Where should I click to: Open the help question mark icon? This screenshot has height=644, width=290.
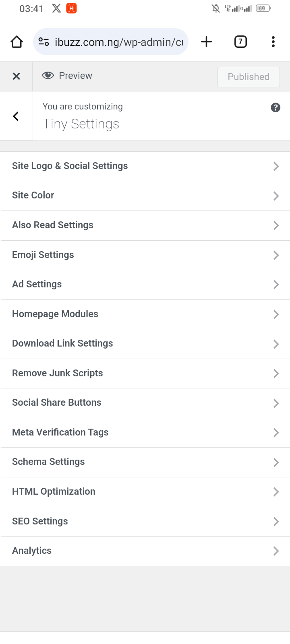[275, 107]
